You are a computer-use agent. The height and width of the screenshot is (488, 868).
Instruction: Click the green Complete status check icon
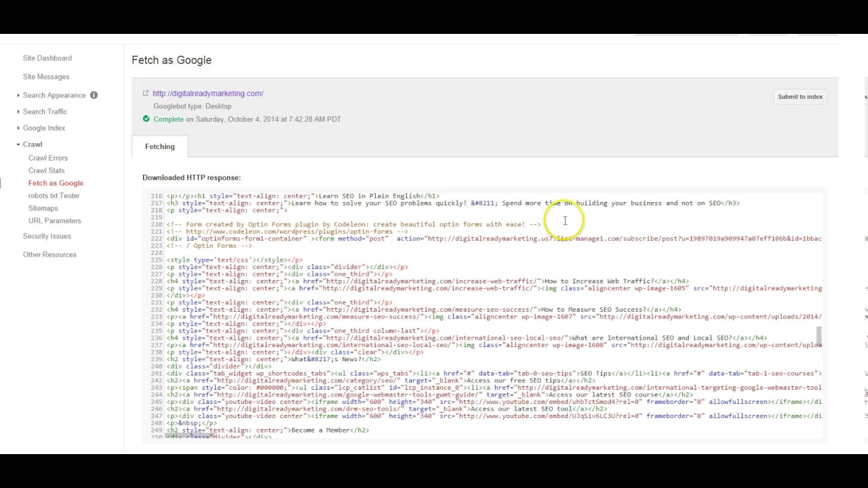(146, 119)
